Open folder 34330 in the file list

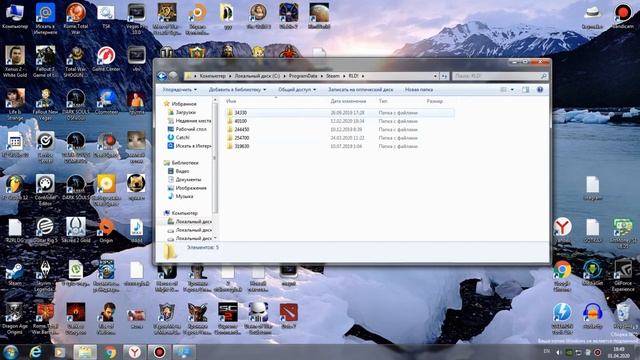click(240, 113)
